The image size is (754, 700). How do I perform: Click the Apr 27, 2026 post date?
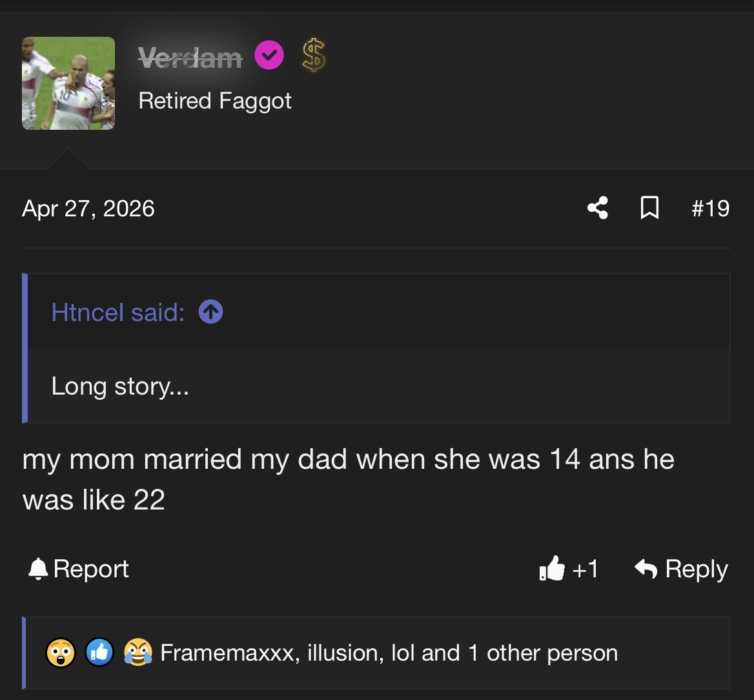tap(88, 209)
